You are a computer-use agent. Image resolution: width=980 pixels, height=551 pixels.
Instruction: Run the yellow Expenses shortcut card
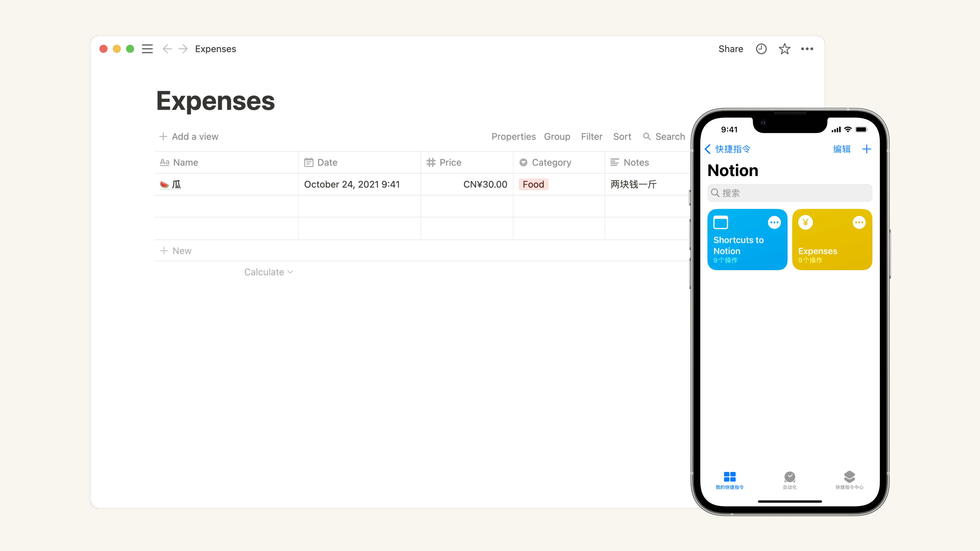832,240
